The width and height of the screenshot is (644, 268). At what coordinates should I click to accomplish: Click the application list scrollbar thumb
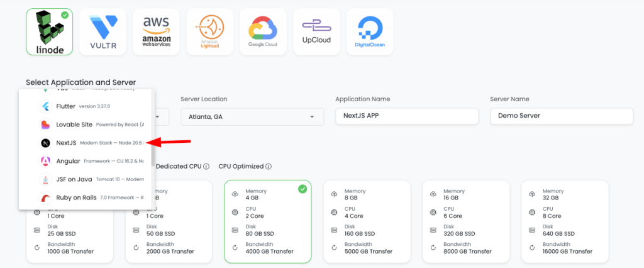coord(153,154)
